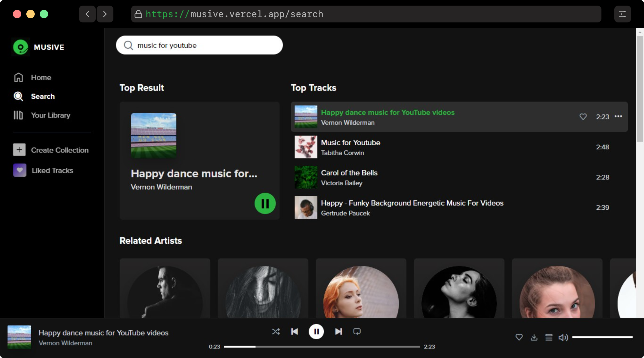Skip to the next track
The height and width of the screenshot is (358, 644).
click(x=338, y=332)
